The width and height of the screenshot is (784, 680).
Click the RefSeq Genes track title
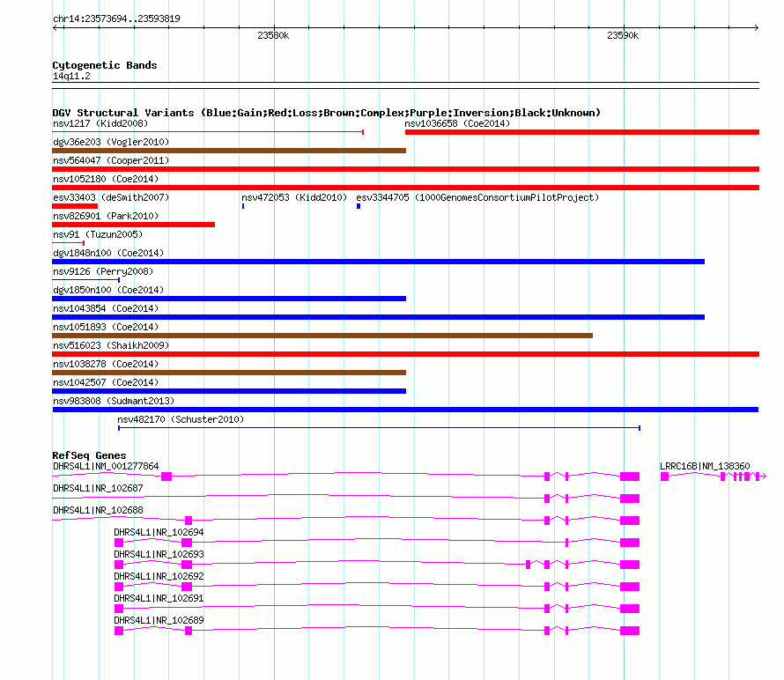(x=89, y=455)
